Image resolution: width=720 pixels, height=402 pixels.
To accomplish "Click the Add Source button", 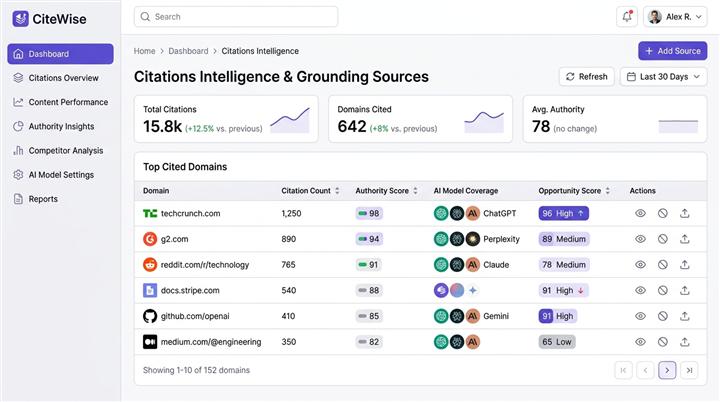I will pos(672,51).
